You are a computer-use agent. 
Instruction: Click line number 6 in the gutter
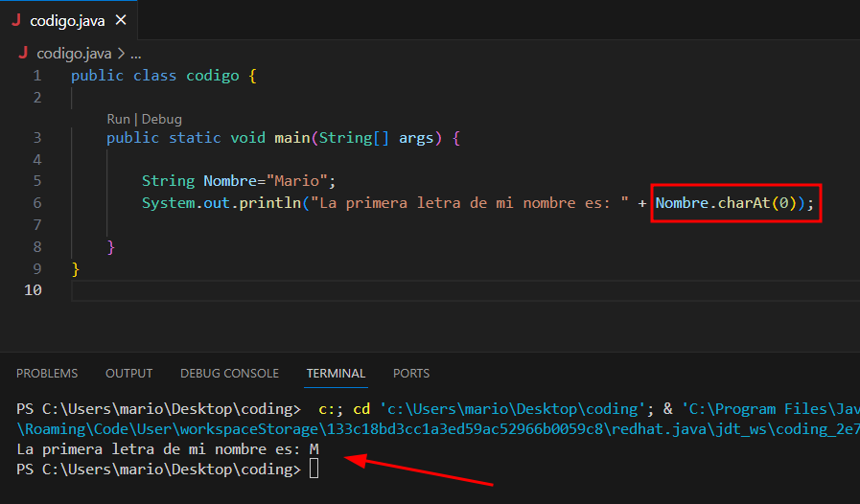36,203
